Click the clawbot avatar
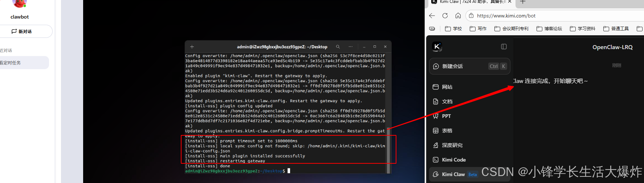 click(x=19, y=3)
